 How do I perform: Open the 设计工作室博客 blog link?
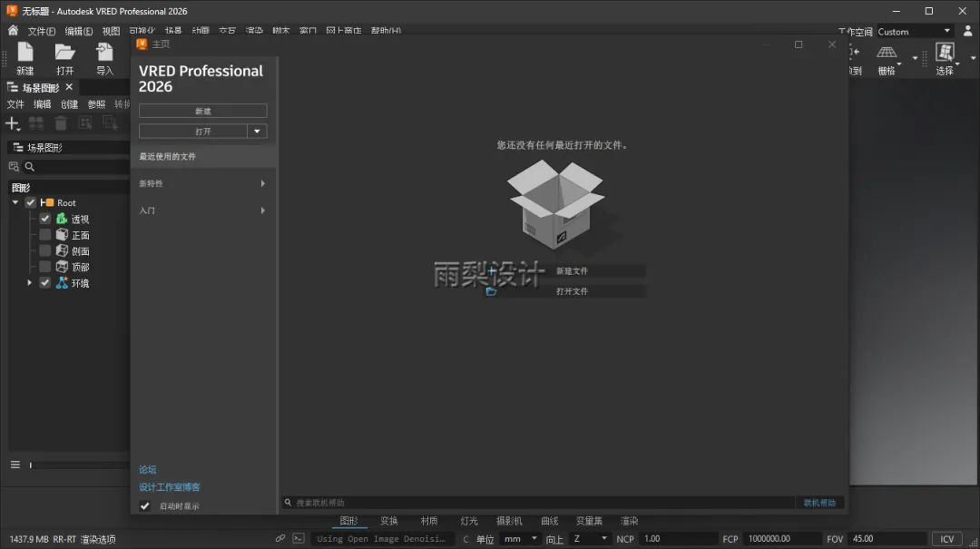pyautogui.click(x=170, y=487)
